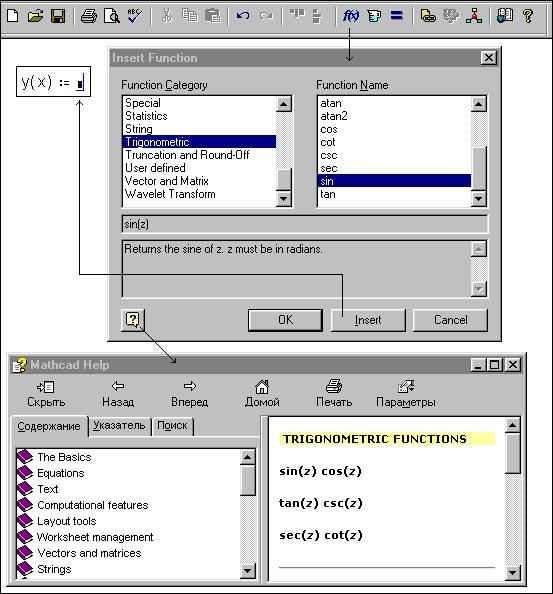Click the Печать print icon in Help
Screen dimensions: 553x594
334,394
